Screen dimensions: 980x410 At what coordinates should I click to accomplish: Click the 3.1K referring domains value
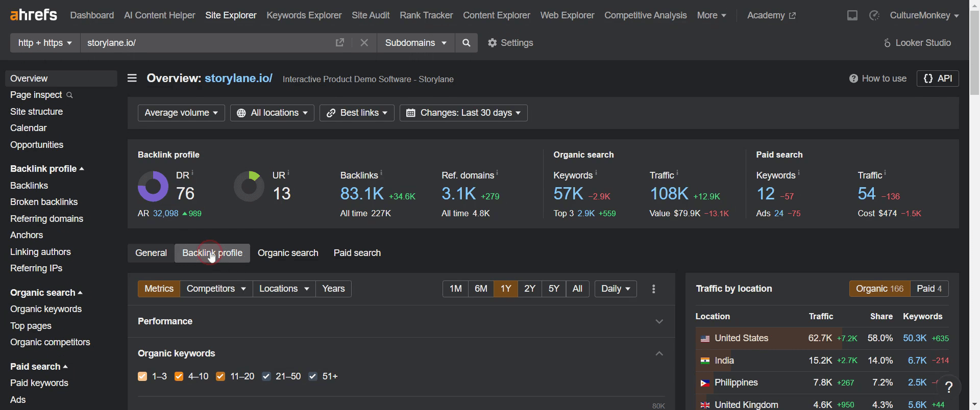click(x=459, y=194)
